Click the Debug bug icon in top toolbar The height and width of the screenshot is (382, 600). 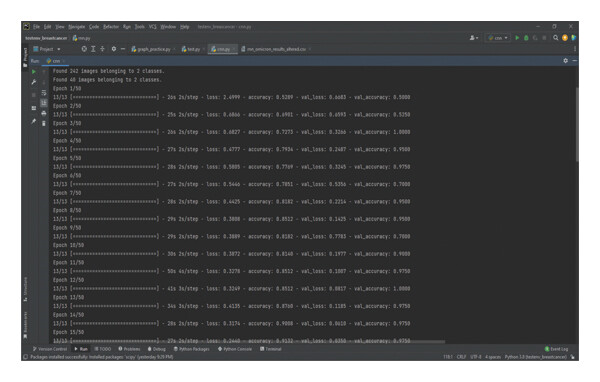point(526,38)
